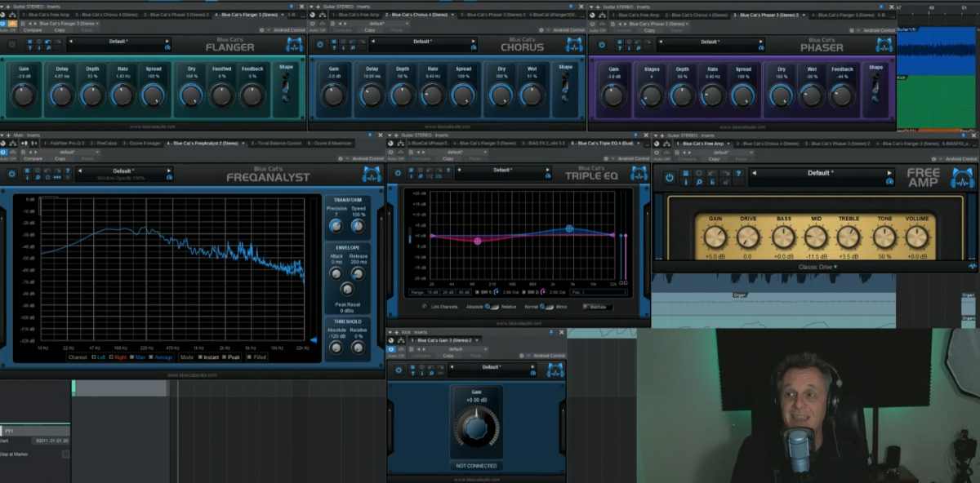Click the Flanger undo arrow icon

48,41
